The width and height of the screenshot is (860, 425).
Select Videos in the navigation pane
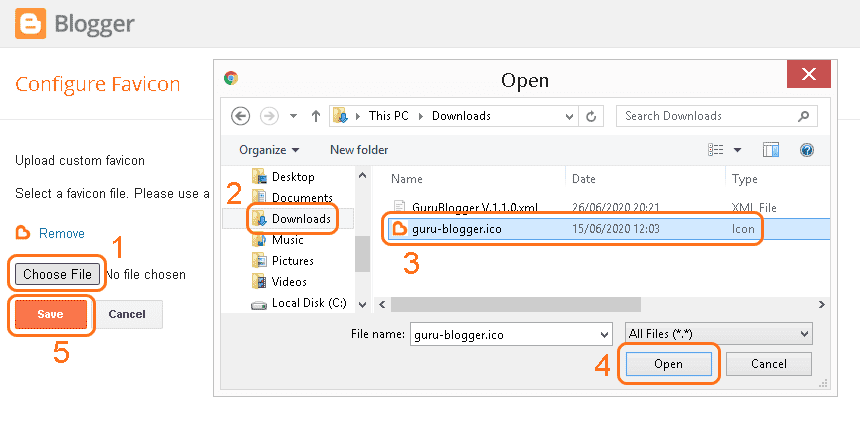[x=279, y=281]
